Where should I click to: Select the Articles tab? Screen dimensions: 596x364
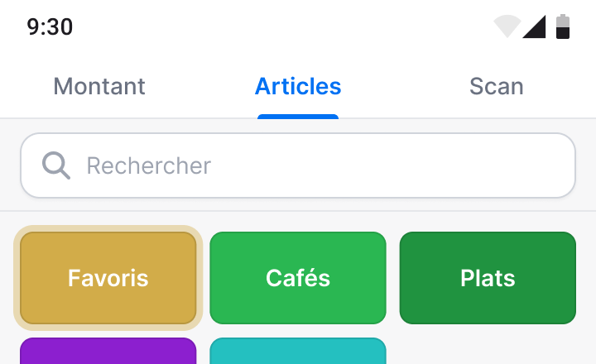click(298, 86)
